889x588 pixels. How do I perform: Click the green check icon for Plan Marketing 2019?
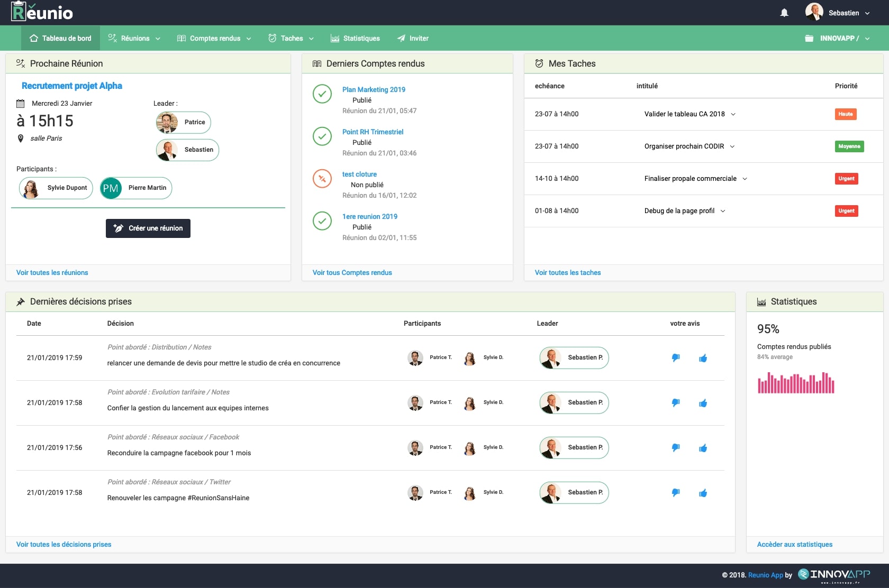point(322,94)
